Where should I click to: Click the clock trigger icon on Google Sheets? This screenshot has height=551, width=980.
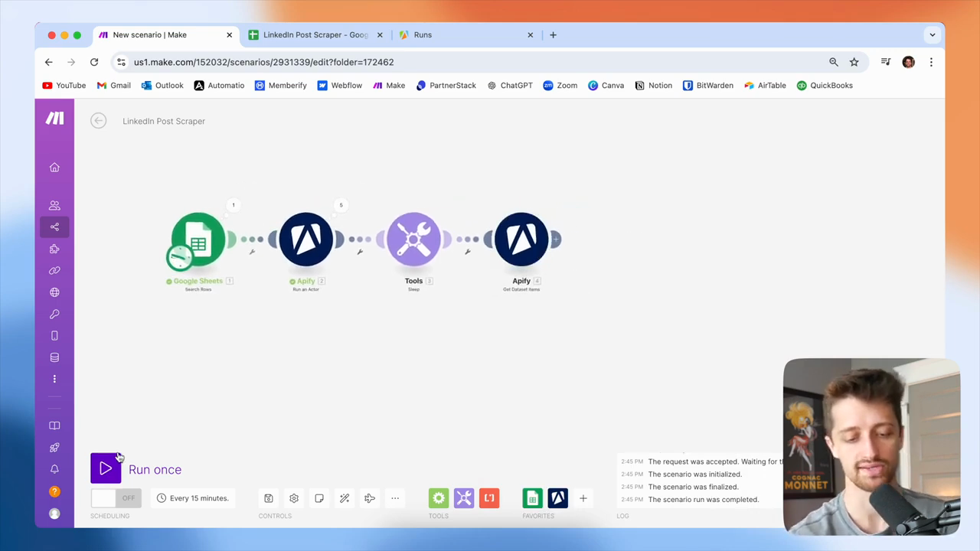[x=179, y=258]
